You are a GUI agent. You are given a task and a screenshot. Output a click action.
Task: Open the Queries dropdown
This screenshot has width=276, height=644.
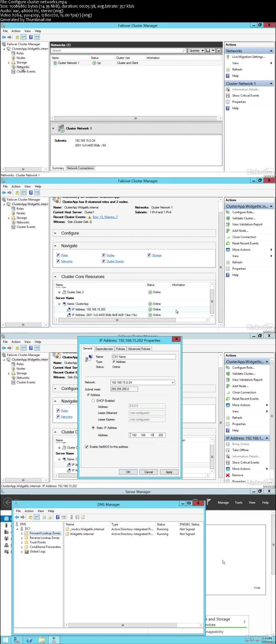click(196, 50)
